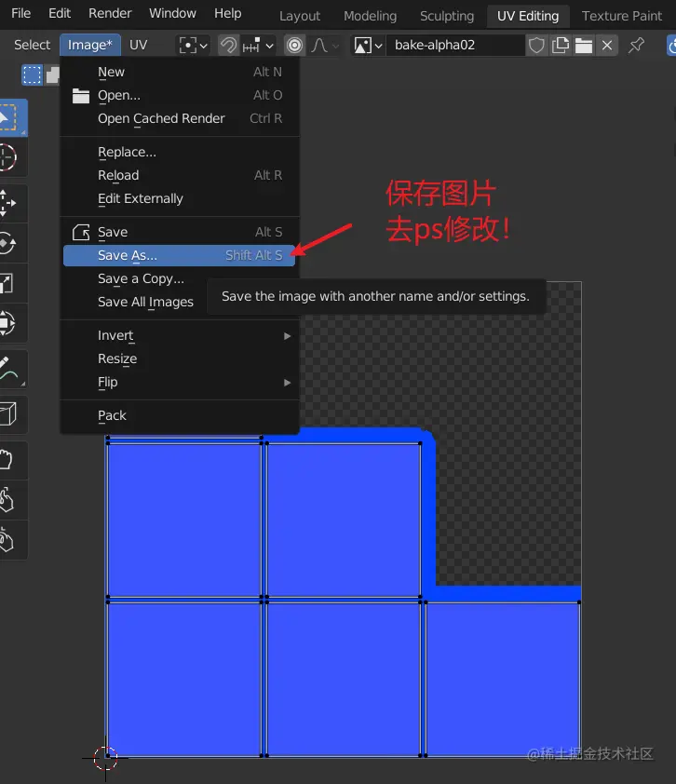Open the Help menu
676x784 pixels.
click(228, 13)
